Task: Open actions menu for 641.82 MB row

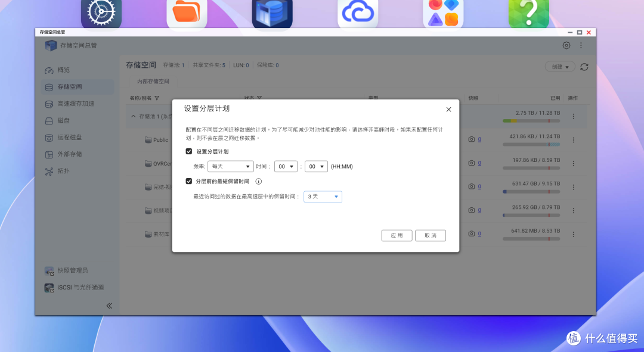Action: 574,234
